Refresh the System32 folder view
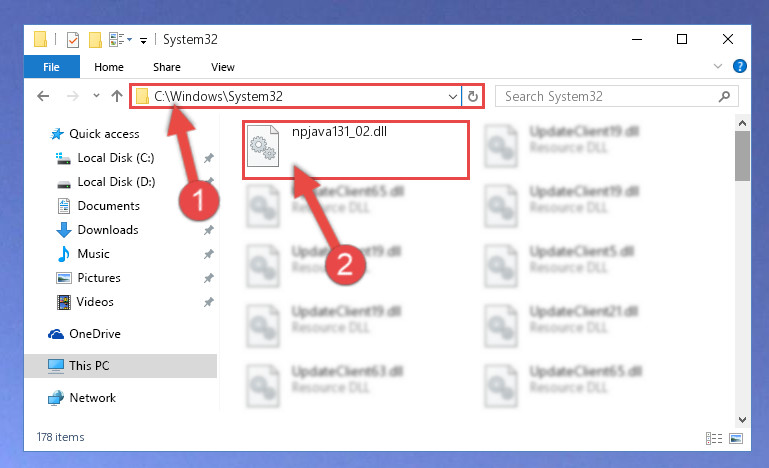 coord(473,96)
